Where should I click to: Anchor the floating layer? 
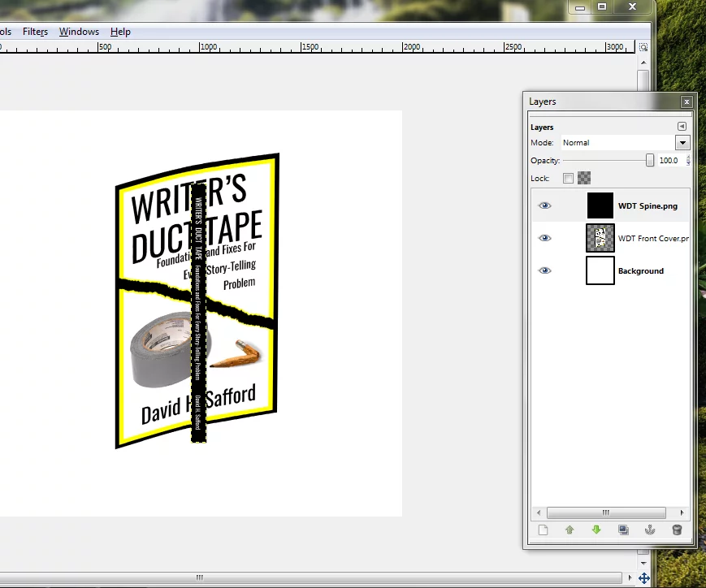pyautogui.click(x=649, y=530)
